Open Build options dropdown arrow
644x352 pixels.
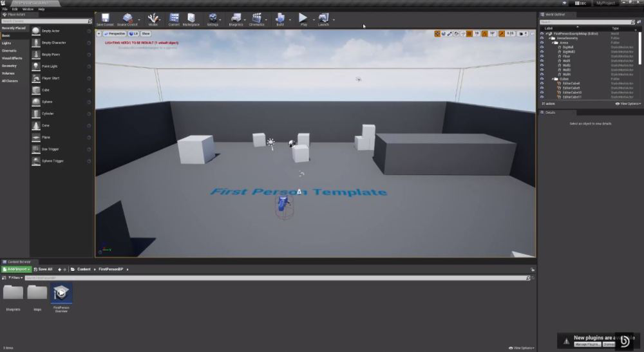(290, 20)
